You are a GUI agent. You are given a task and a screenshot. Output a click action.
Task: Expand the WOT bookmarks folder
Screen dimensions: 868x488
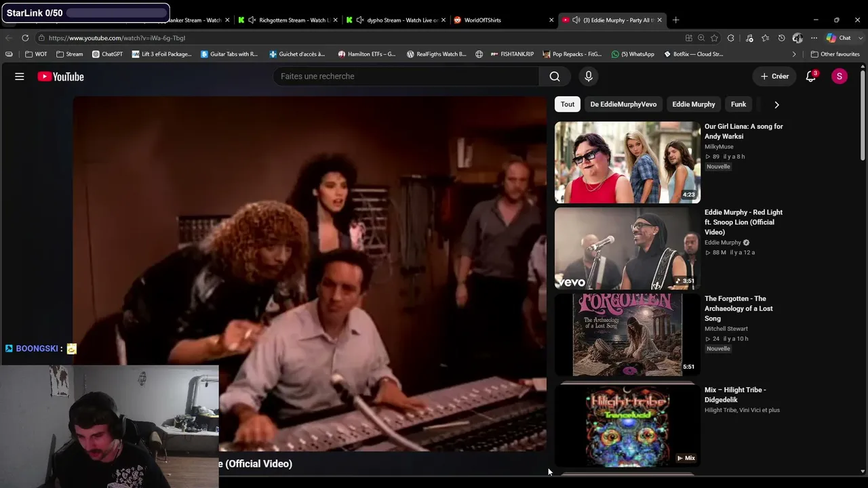(36, 54)
